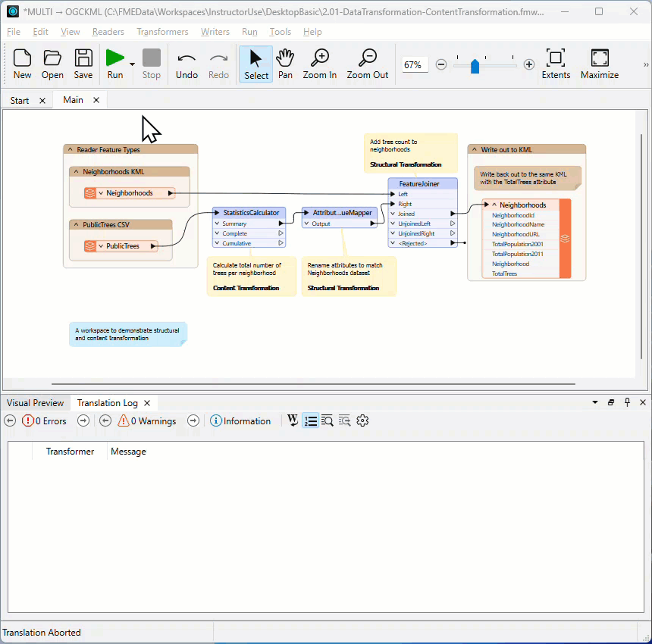Click the Zoom In magnifier tool
Screen dimensions: 652x644
pyautogui.click(x=320, y=64)
